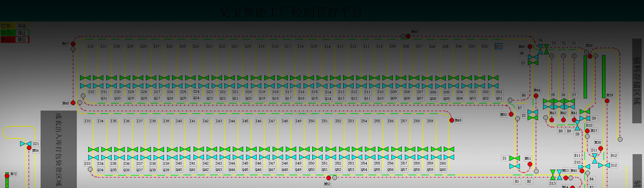Toggle the 停止 stop status button
644x188 pixels.
point(22,33)
